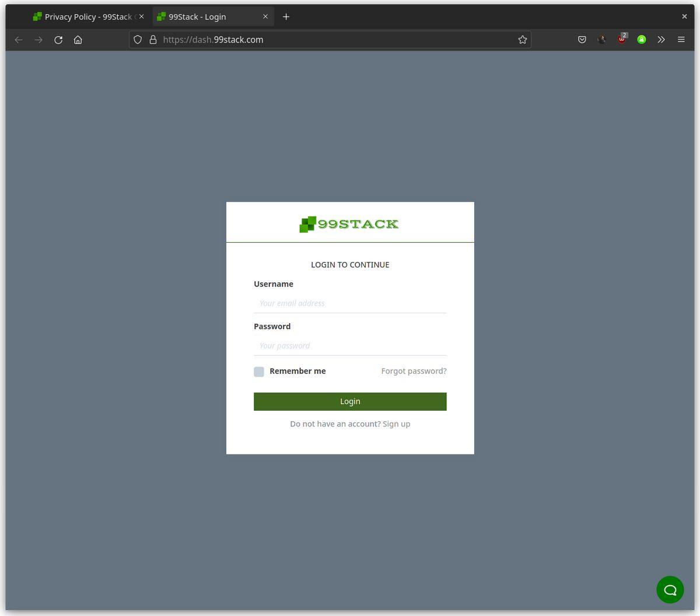This screenshot has height=616, width=700.
Task: Open the tracking protection shield icon
Action: [138, 40]
